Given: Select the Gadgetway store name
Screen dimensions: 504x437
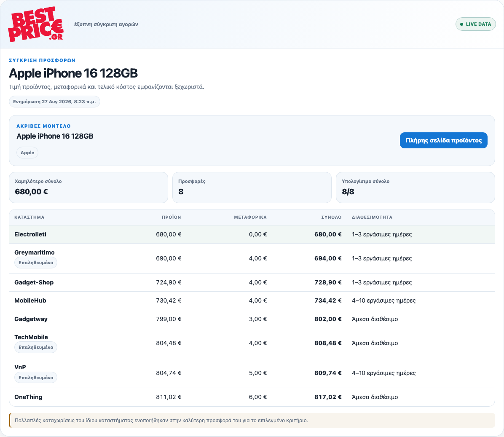Looking at the screenshot, I should tap(31, 319).
